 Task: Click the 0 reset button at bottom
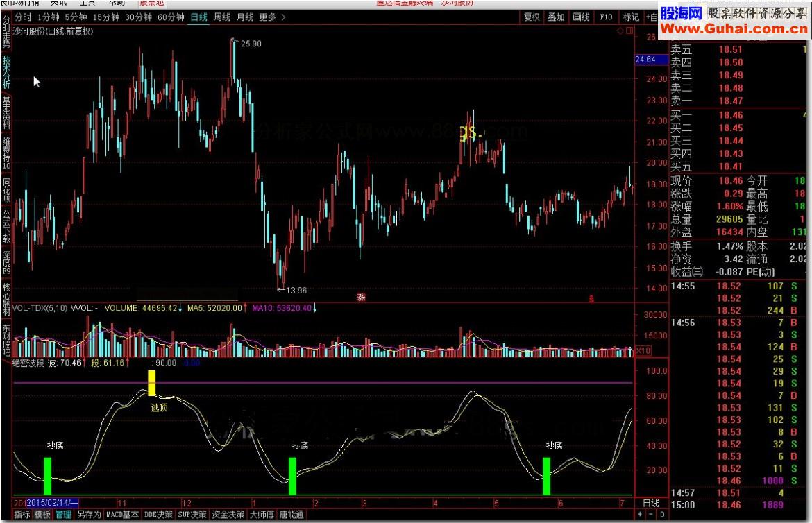point(662,514)
